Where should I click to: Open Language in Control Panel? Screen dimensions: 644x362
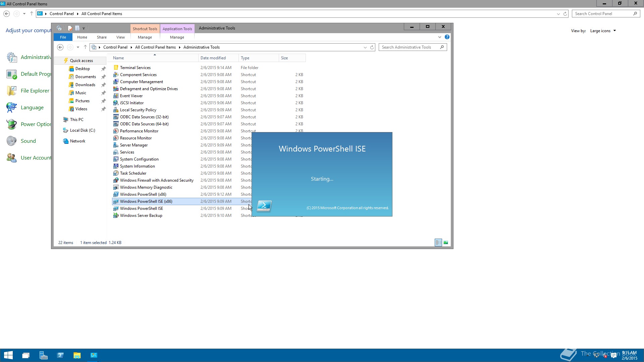pyautogui.click(x=32, y=108)
